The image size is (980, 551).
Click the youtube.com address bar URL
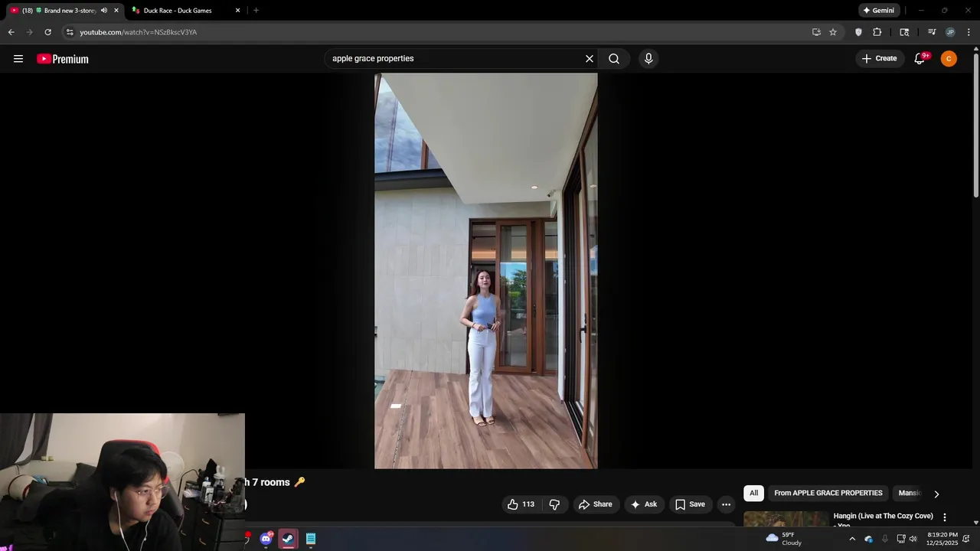coord(139,32)
